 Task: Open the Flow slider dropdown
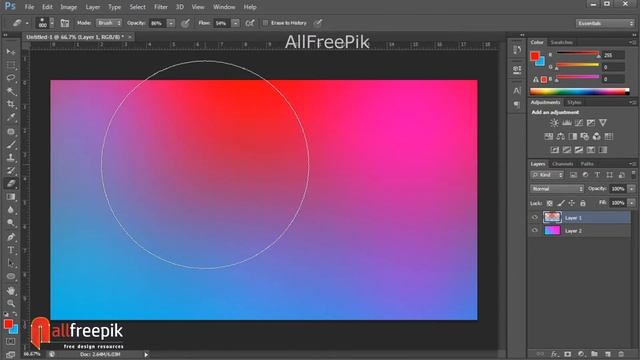236,23
